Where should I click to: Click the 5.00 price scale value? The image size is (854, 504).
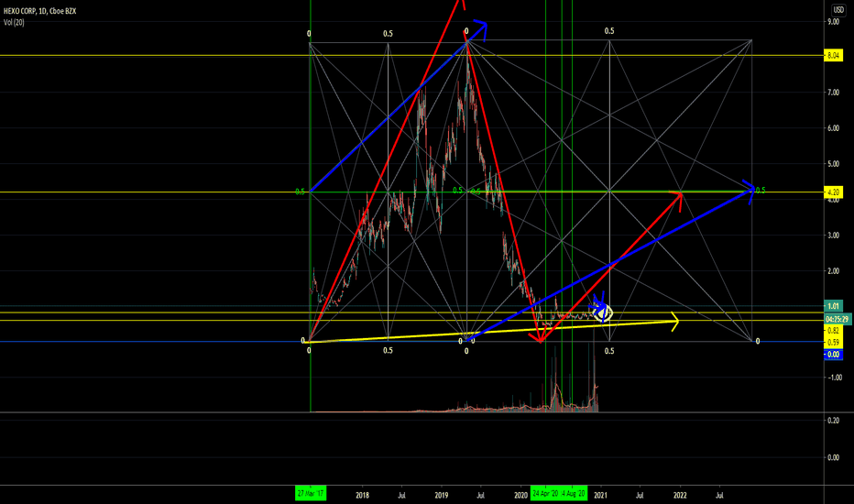[x=833, y=164]
